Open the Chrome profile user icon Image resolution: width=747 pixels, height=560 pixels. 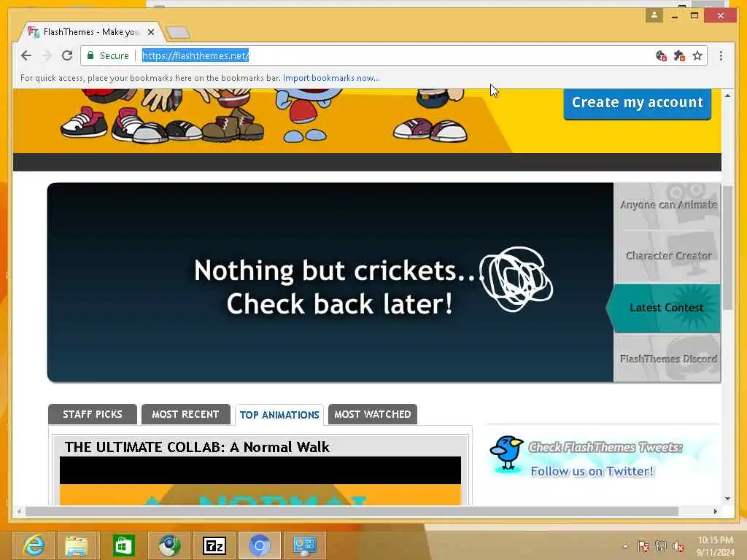(654, 15)
